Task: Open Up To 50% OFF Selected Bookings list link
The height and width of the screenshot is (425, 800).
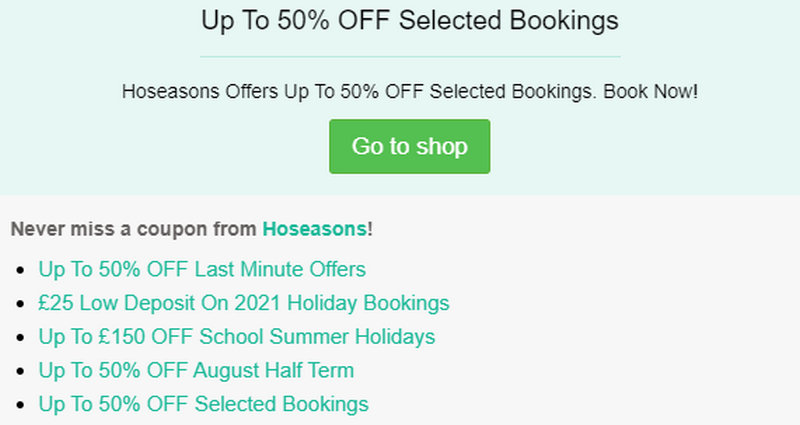Action: point(203,405)
